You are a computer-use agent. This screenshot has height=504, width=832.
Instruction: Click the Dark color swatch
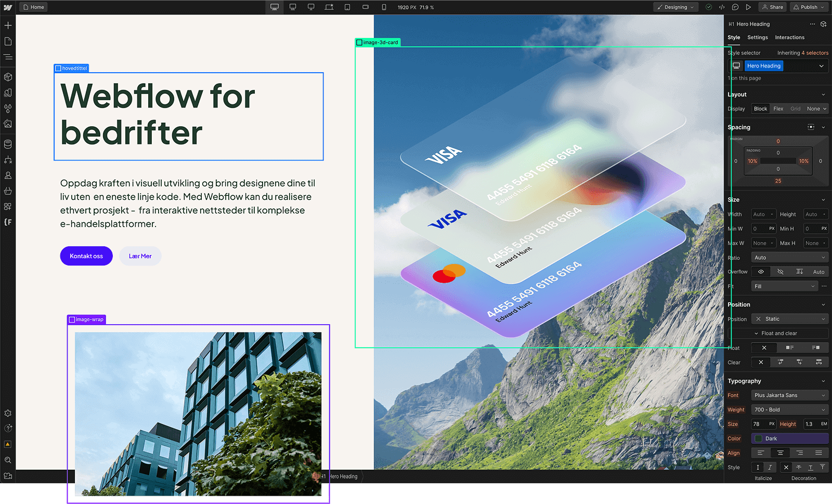pos(759,439)
